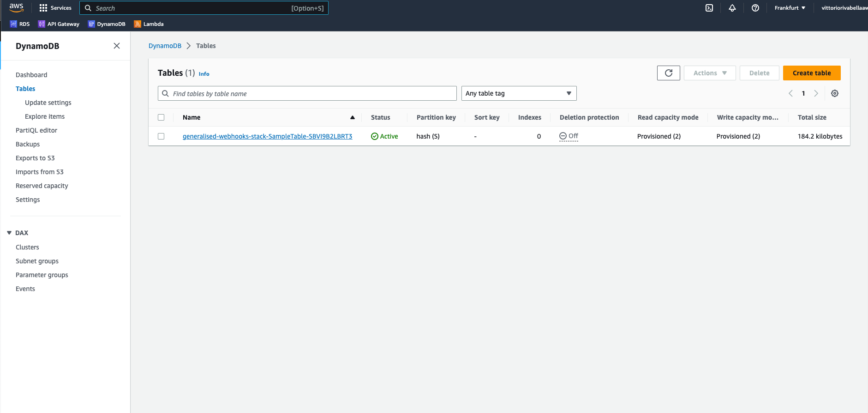
Task: Select the generalised-webhooks-stack table row checkbox
Action: 161,136
